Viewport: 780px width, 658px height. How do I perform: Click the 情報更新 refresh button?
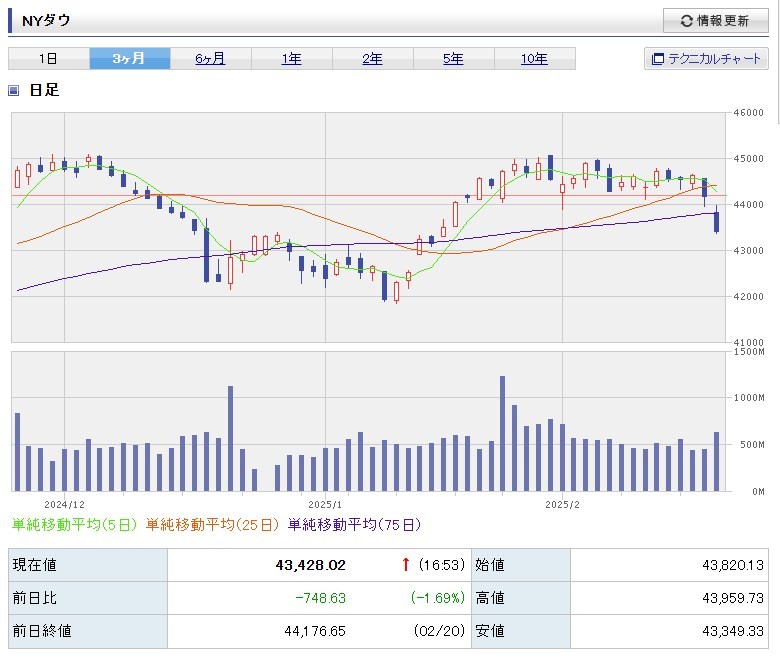click(714, 21)
